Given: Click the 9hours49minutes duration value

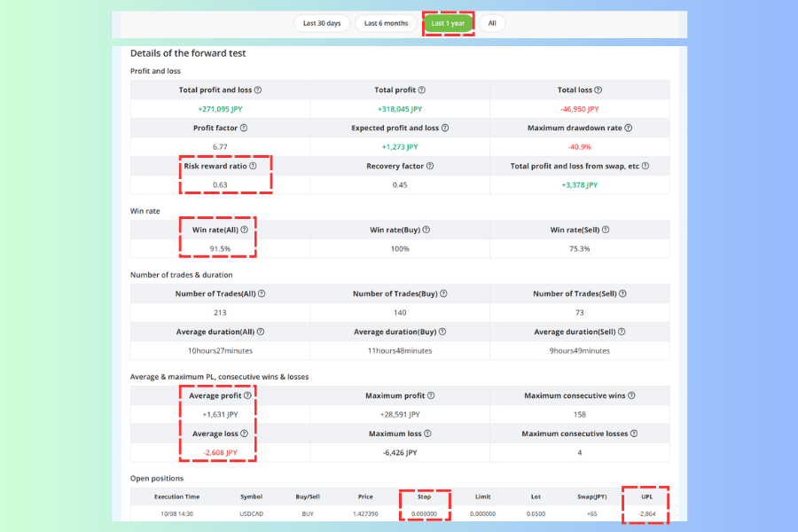Looking at the screenshot, I should tap(579, 351).
